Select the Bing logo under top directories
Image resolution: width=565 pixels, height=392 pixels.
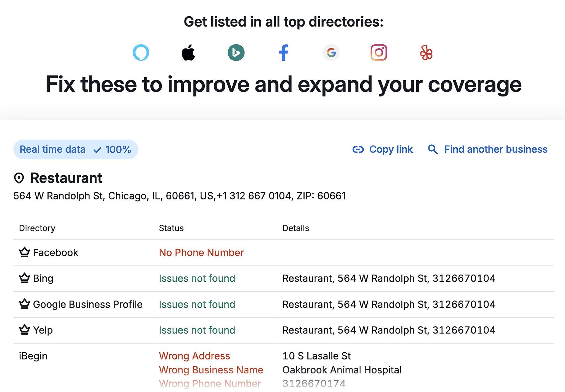pyautogui.click(x=236, y=53)
